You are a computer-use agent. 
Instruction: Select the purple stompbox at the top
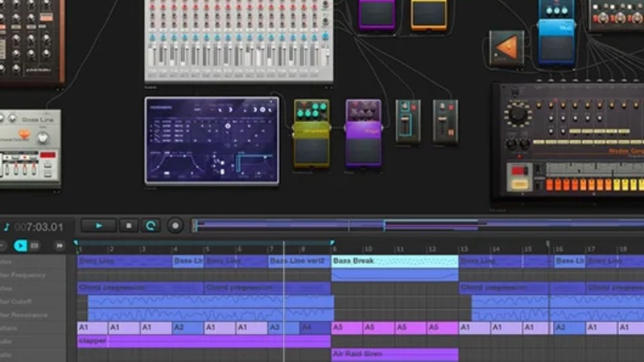pos(377,15)
